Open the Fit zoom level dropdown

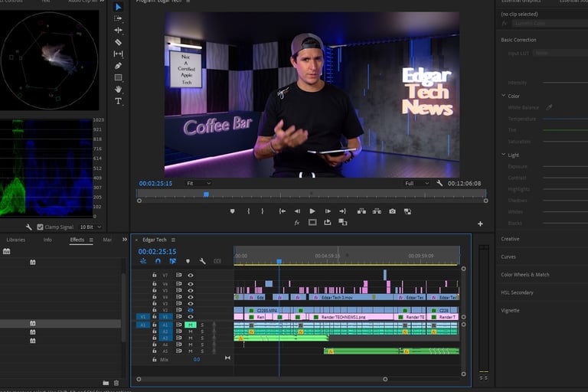tap(199, 184)
